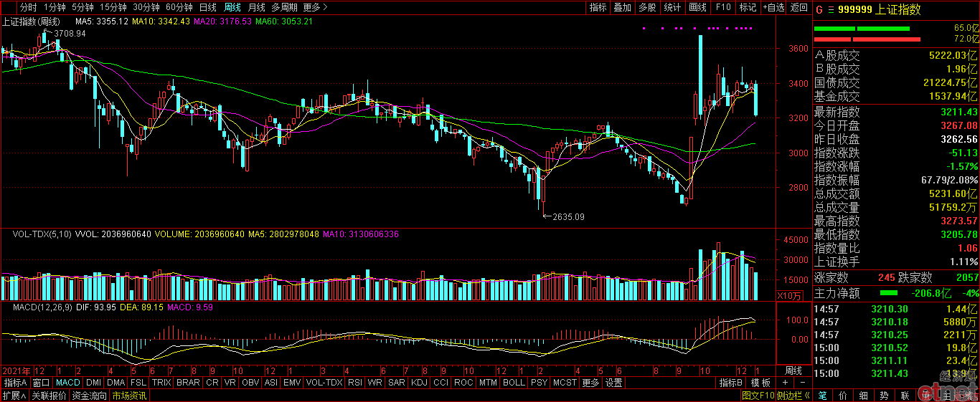Open 设置 indicator settings
The height and width of the screenshot is (402, 980).
(613, 383)
